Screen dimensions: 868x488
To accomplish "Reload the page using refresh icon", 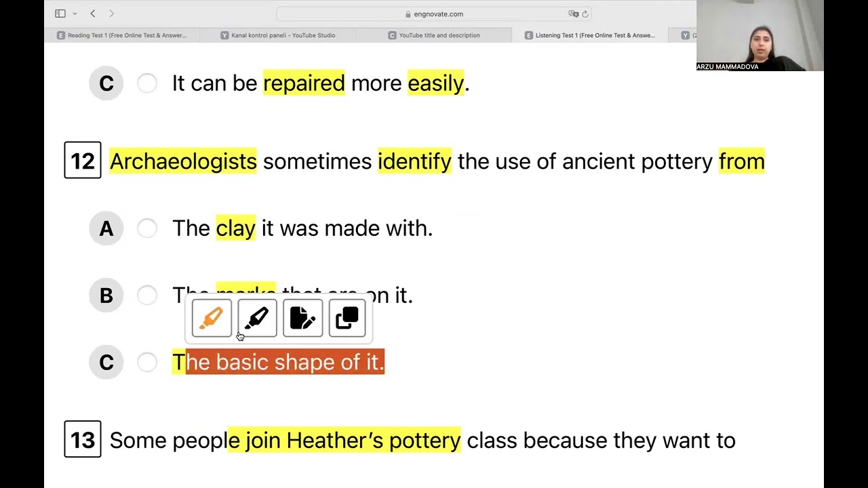I will (x=585, y=14).
